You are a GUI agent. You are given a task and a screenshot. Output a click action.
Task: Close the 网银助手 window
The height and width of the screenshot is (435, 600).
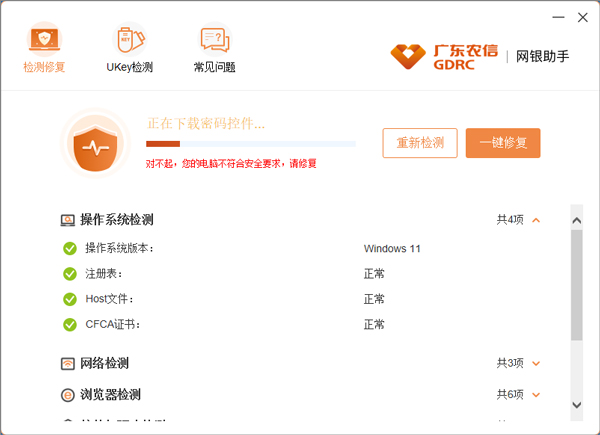pyautogui.click(x=583, y=17)
